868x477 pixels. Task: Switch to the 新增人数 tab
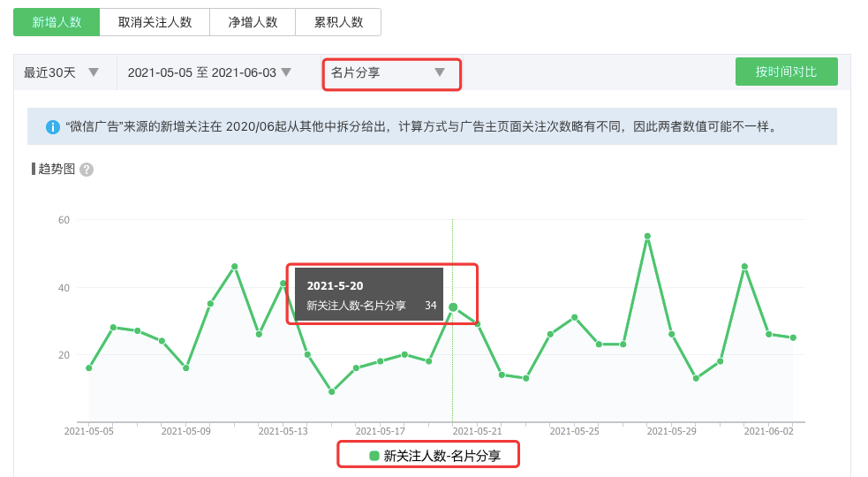[x=57, y=22]
